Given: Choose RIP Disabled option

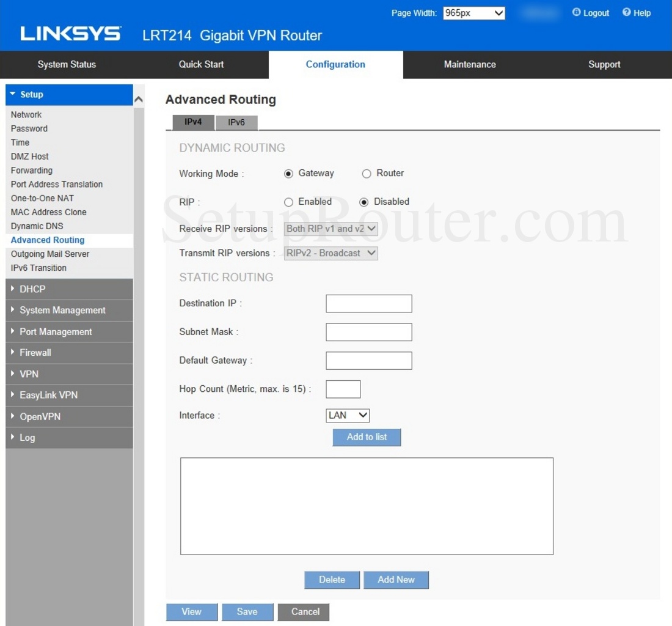Looking at the screenshot, I should click(x=364, y=202).
